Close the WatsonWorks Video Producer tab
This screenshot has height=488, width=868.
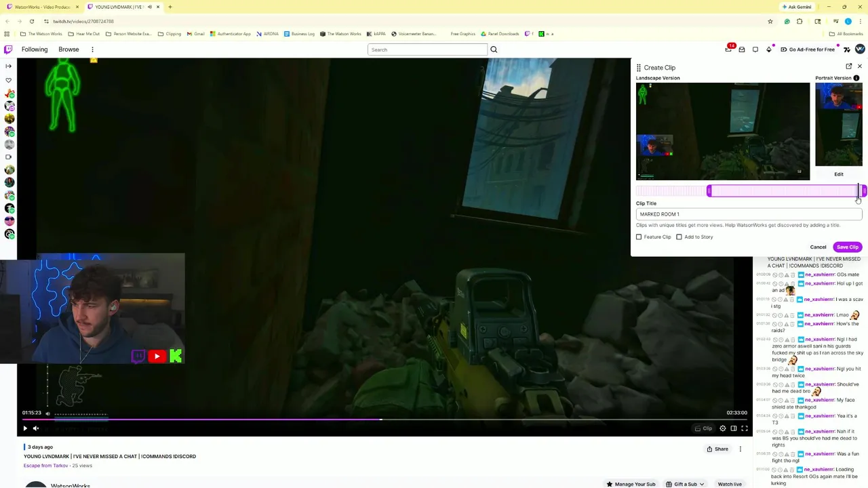77,7
